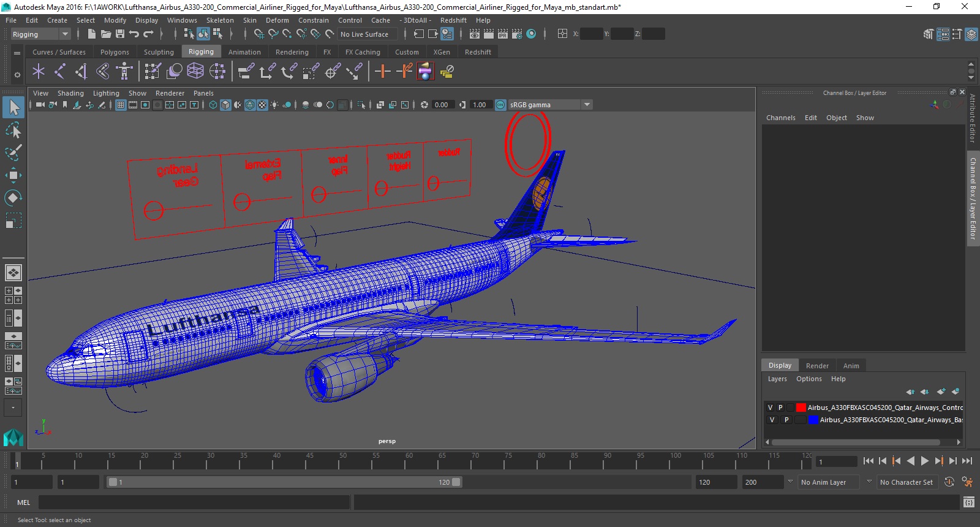Create a new display layer with plus icon
This screenshot has height=527, width=980.
coord(941,392)
